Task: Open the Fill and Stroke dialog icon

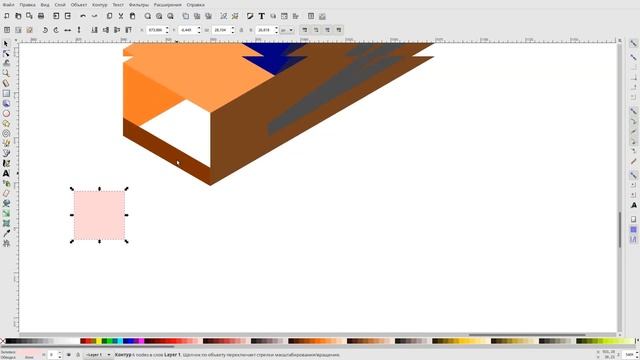Action: [x=250, y=16]
